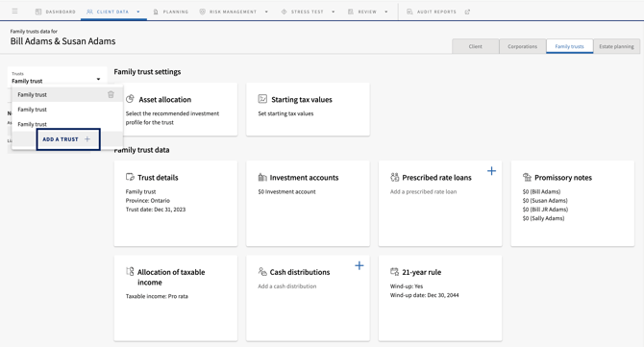Click '$0 (Sally Adams)' promissory note line
644x347 pixels.
coord(543,218)
